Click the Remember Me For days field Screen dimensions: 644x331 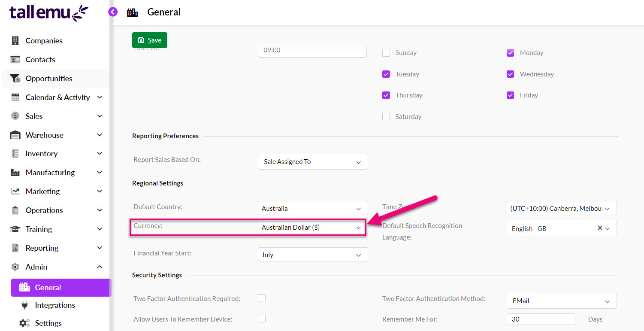(x=541, y=319)
